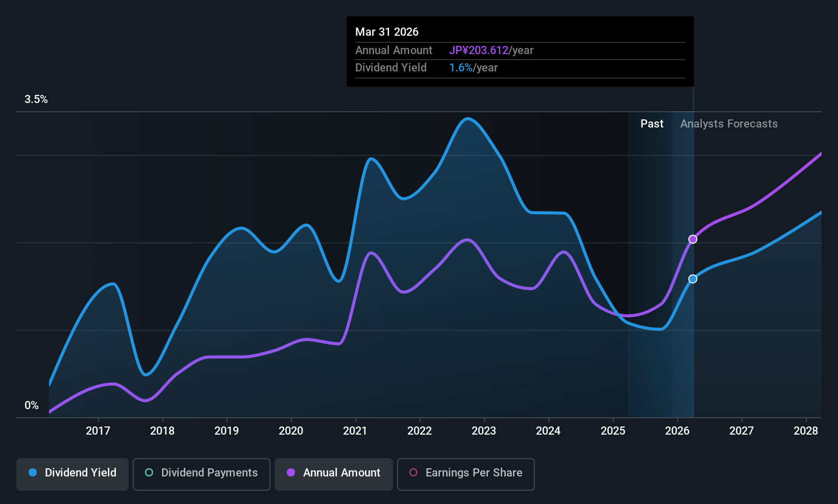Toggle the Annual Amount legend series
The height and width of the screenshot is (504, 838).
[x=334, y=473]
